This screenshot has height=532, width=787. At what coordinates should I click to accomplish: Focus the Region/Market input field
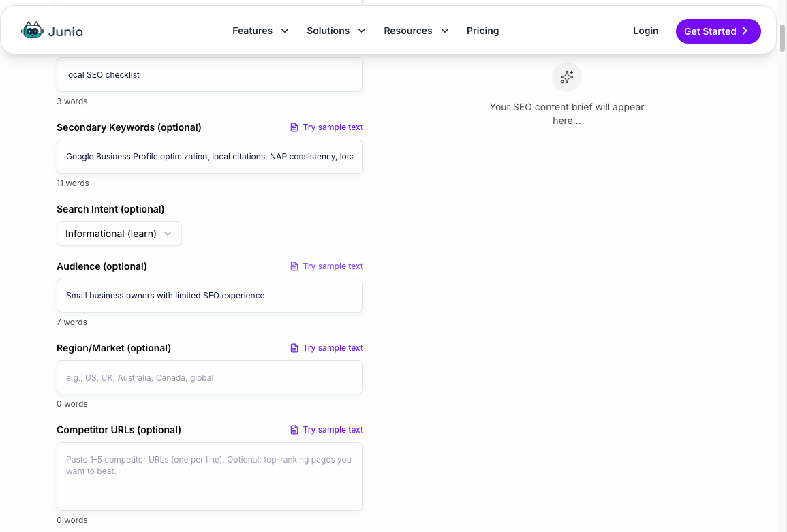click(x=210, y=377)
